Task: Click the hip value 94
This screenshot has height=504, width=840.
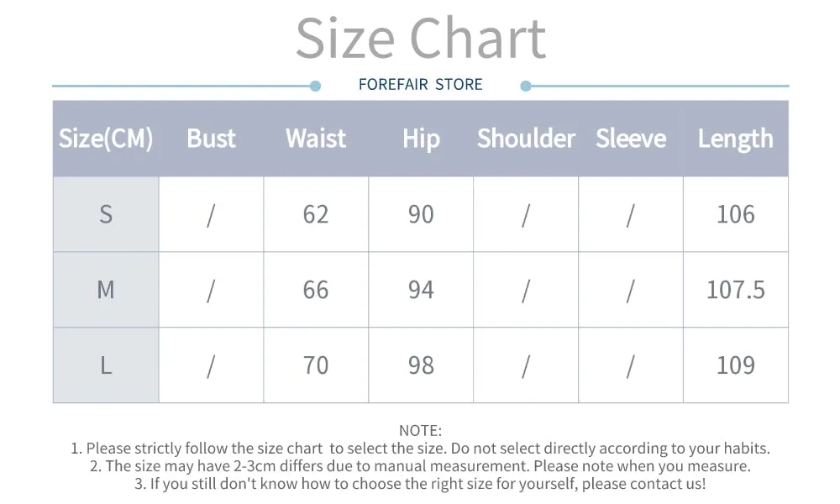Action: (x=421, y=290)
